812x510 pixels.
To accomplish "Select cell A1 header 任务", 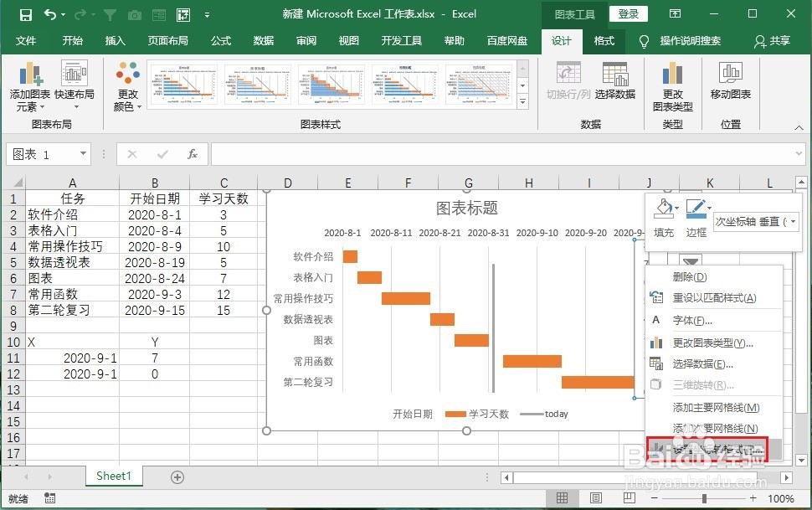I will pos(73,198).
